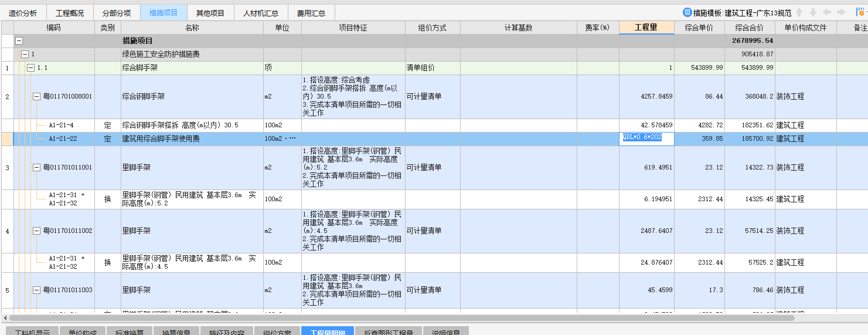Switch to the 其他项目 tab
Screen dimensions: 868x335
click(x=210, y=13)
